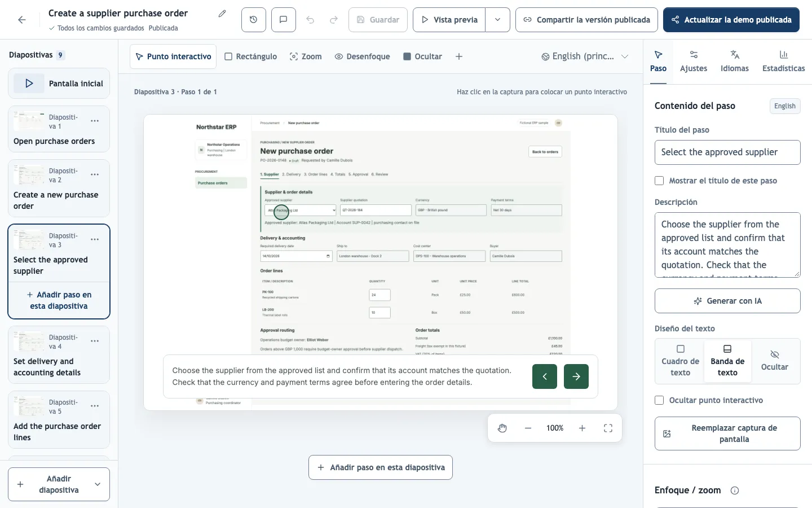Screen dimensions: 812x508
Task: Open English language dropdown
Action: tap(585, 56)
